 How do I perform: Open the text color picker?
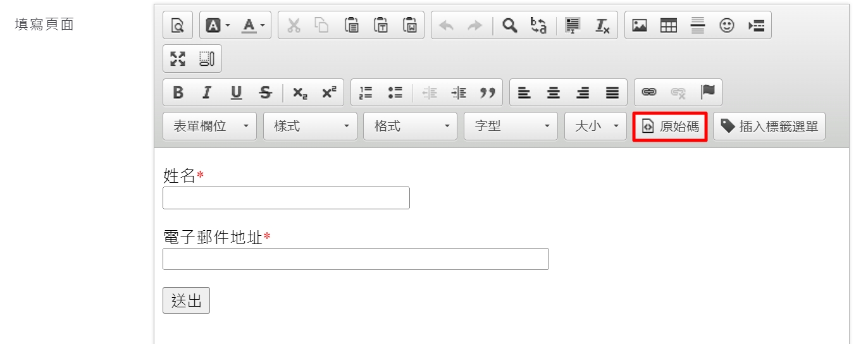coord(254,25)
